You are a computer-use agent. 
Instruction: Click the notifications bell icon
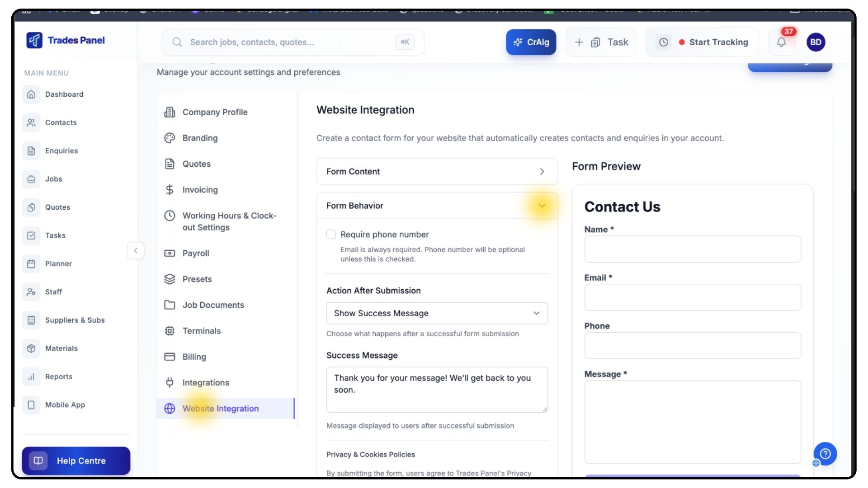781,42
